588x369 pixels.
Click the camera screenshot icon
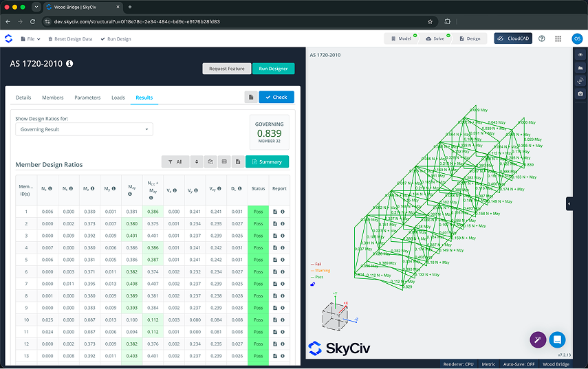pos(580,93)
